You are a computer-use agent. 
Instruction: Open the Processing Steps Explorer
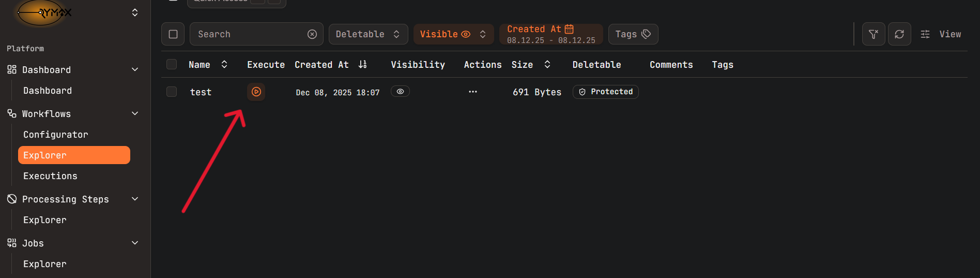point(74,220)
